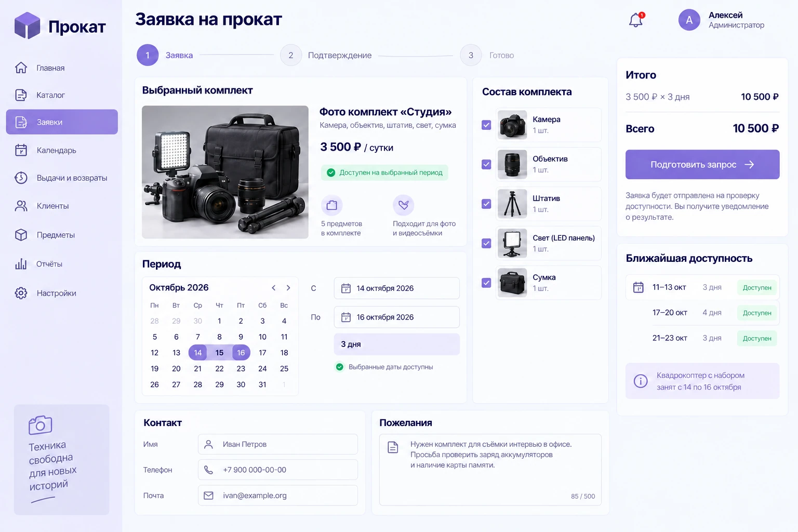
Task: Open the Настройки section
Action: 62,293
